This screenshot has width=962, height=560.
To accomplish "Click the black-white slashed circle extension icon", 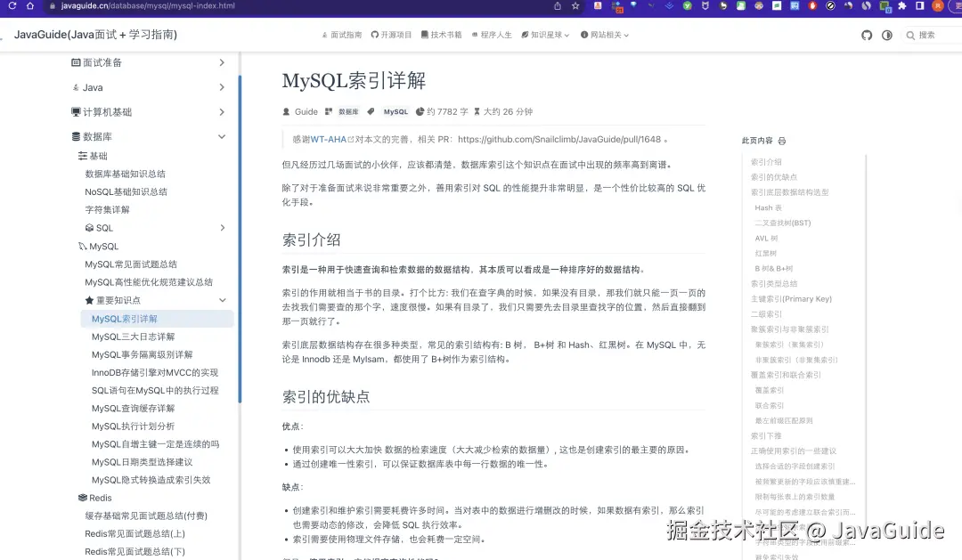I will (831, 5).
